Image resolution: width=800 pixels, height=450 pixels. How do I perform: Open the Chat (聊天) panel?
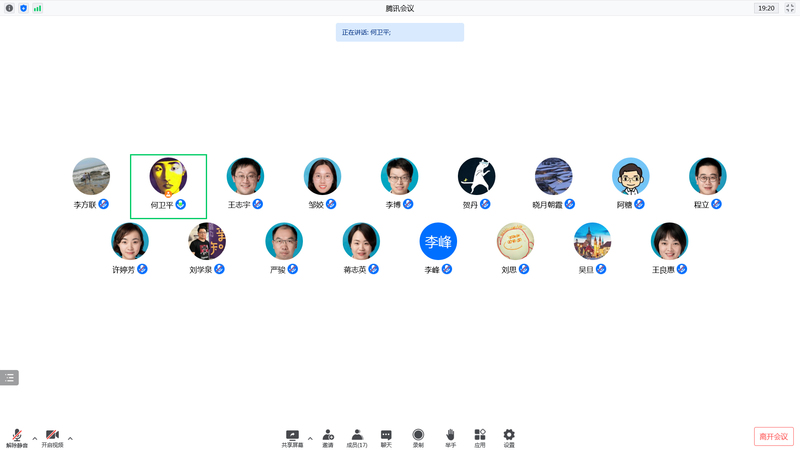pyautogui.click(x=386, y=435)
